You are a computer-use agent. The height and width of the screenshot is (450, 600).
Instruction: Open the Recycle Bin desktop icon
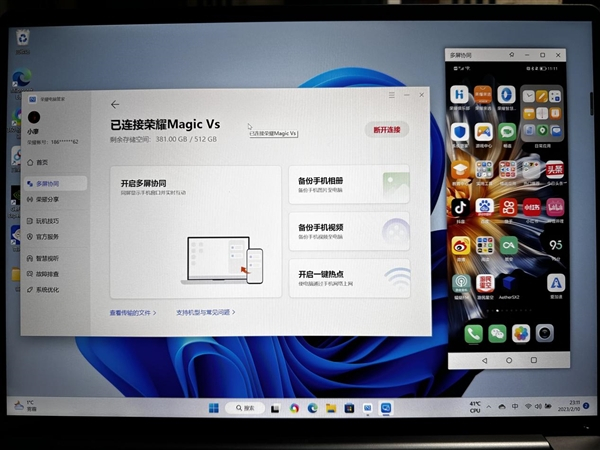(x=23, y=41)
